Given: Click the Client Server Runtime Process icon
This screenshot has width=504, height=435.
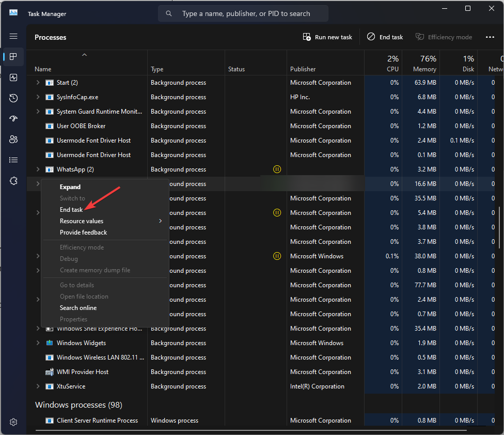Looking at the screenshot, I should pos(50,421).
